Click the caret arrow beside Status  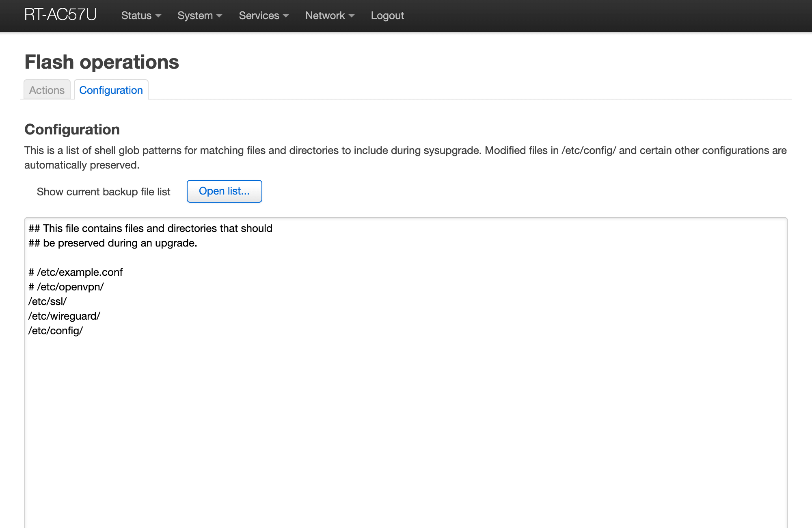click(158, 16)
